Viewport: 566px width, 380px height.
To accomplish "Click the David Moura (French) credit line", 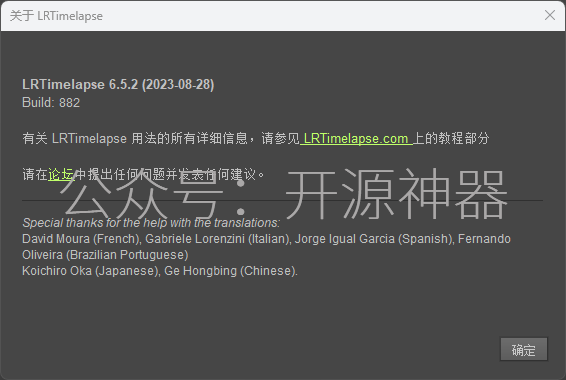I will pos(266,239).
